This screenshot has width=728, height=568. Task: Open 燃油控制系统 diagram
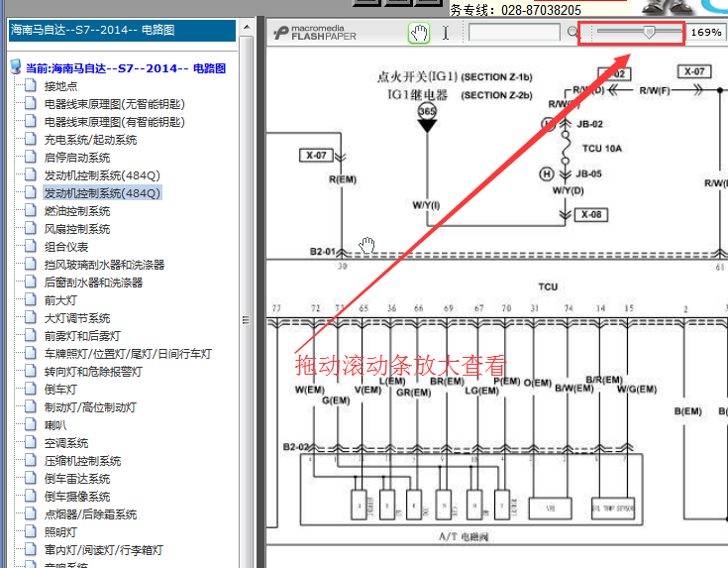click(x=77, y=211)
